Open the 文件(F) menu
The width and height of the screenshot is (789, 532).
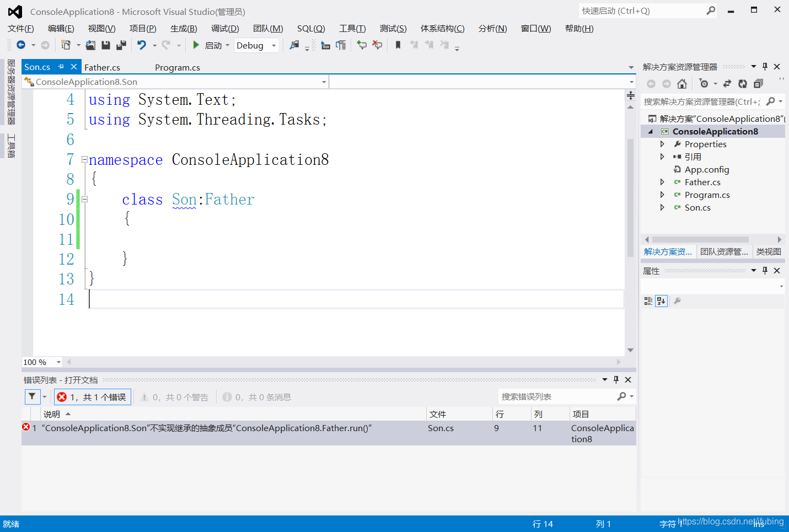coord(21,28)
